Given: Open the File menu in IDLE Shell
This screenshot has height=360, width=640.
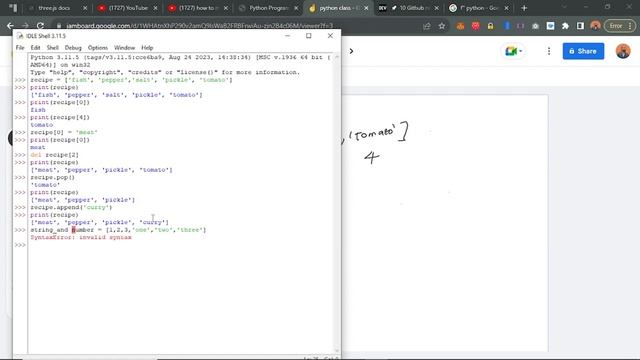Looking at the screenshot, I should point(20,48).
